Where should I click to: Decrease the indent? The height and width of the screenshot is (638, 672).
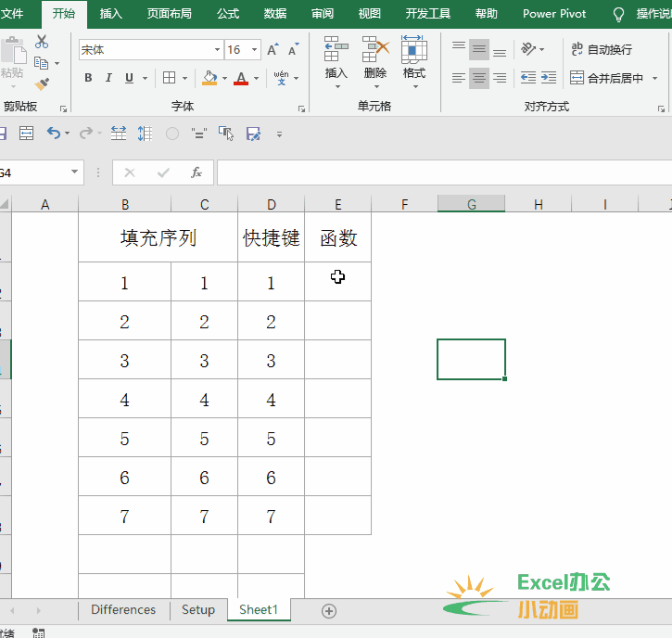coord(528,78)
